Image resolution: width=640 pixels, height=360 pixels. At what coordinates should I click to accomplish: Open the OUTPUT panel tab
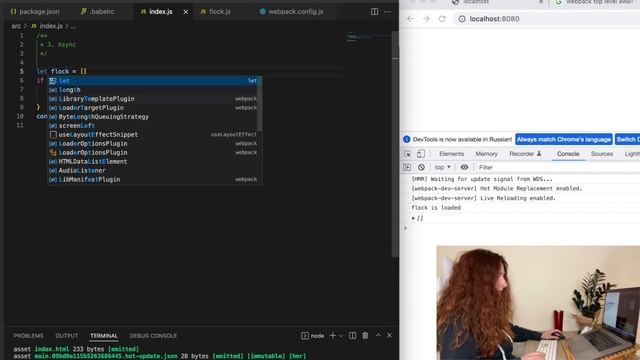pos(67,336)
